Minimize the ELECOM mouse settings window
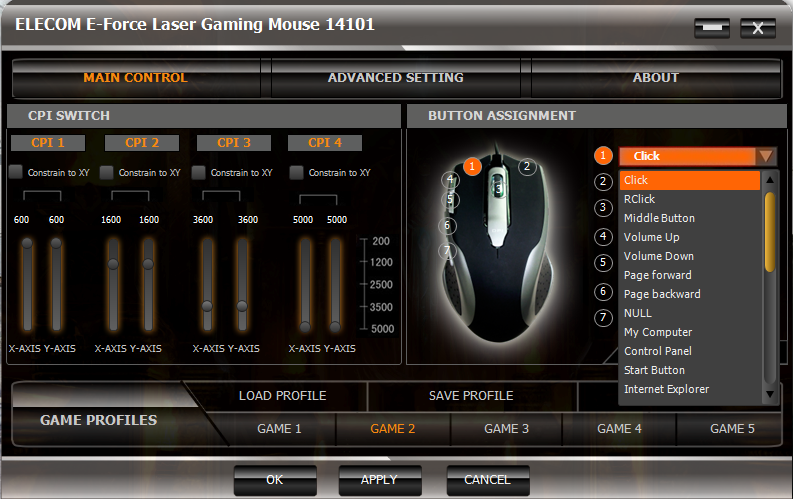 coord(712,28)
